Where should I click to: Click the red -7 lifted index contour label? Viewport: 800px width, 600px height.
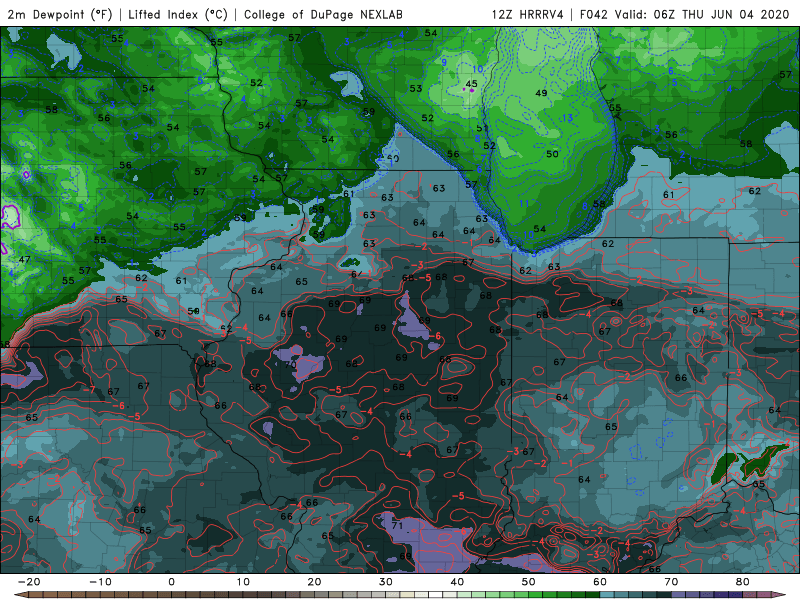(x=90, y=390)
